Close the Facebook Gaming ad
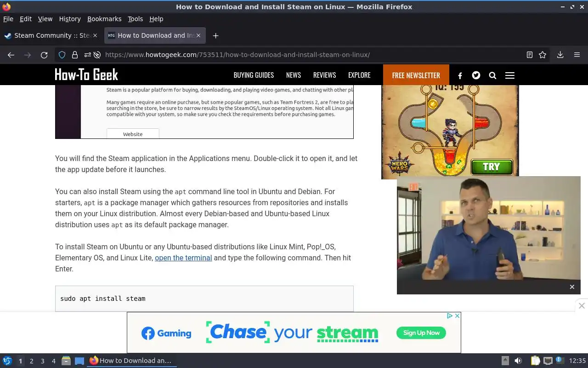This screenshot has width=588, height=368. [457, 316]
